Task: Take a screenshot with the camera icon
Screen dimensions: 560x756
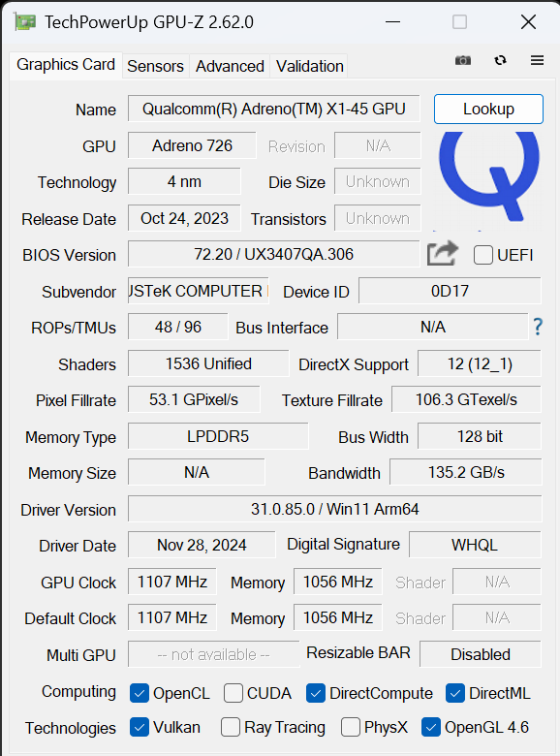Action: coord(463,60)
